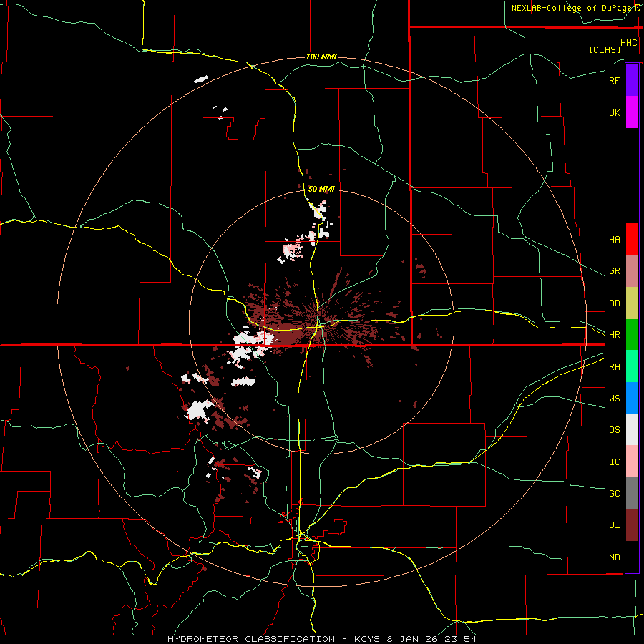Click the RF legend label

point(614,80)
